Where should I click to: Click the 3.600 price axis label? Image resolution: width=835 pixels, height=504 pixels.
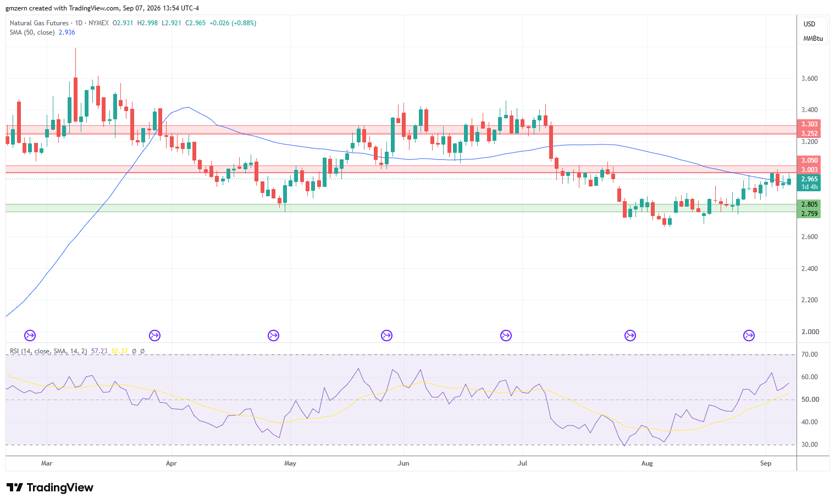pyautogui.click(x=809, y=79)
